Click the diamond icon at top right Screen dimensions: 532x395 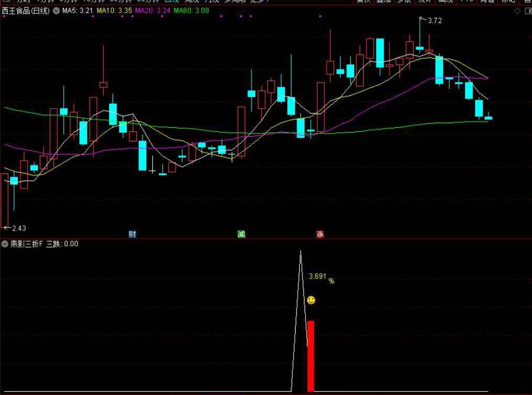tap(517, 10)
